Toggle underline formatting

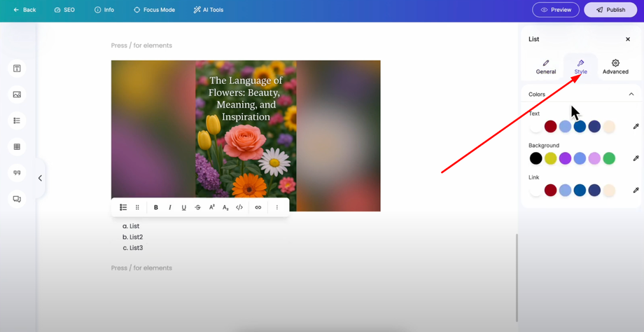click(x=183, y=207)
